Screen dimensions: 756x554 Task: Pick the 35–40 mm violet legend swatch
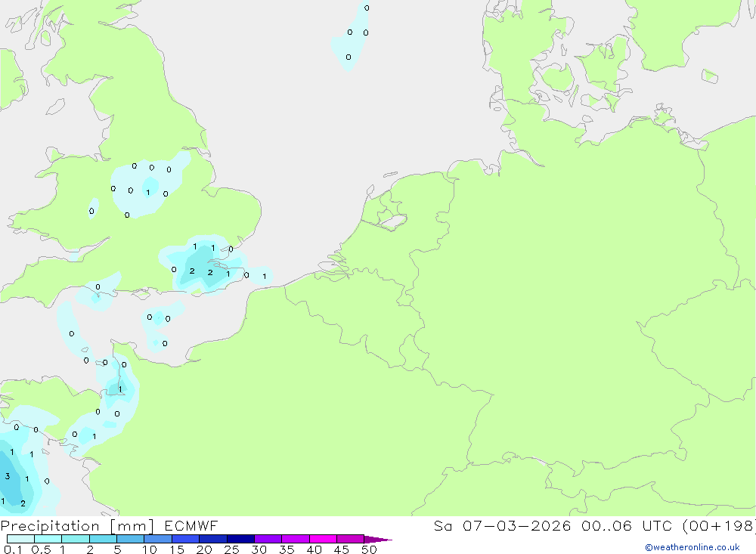[295, 539]
